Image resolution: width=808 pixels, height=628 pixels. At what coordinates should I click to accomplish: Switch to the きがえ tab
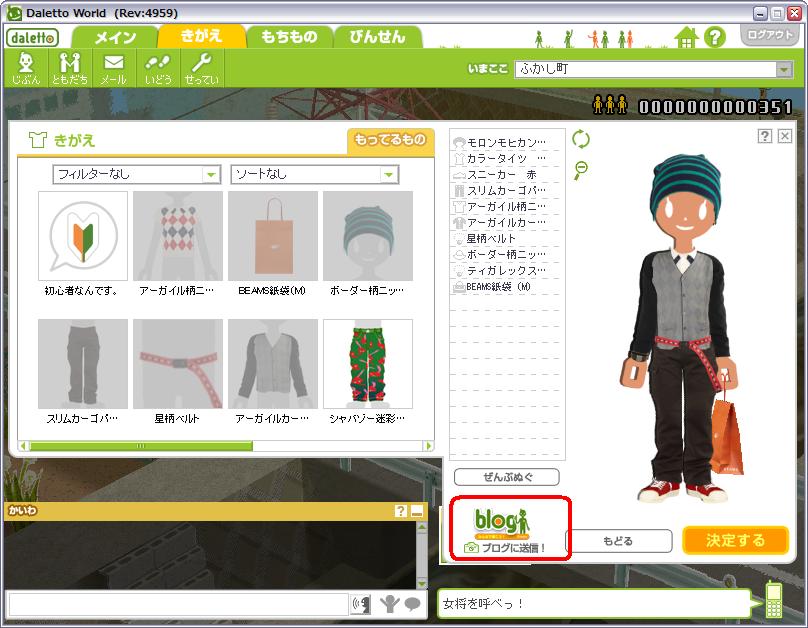201,36
